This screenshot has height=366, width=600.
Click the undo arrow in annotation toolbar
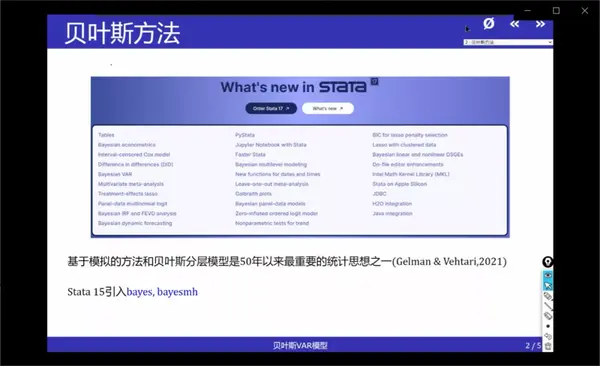pos(548,336)
